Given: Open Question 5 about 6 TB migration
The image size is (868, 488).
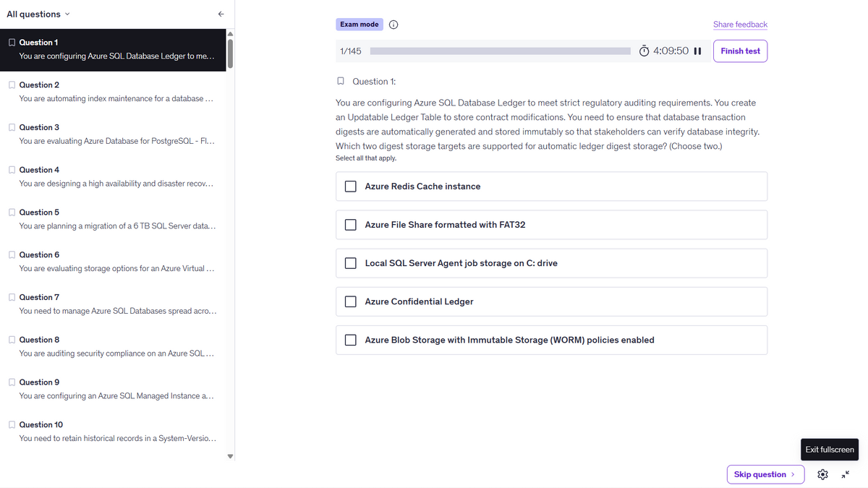Looking at the screenshot, I should tap(113, 219).
